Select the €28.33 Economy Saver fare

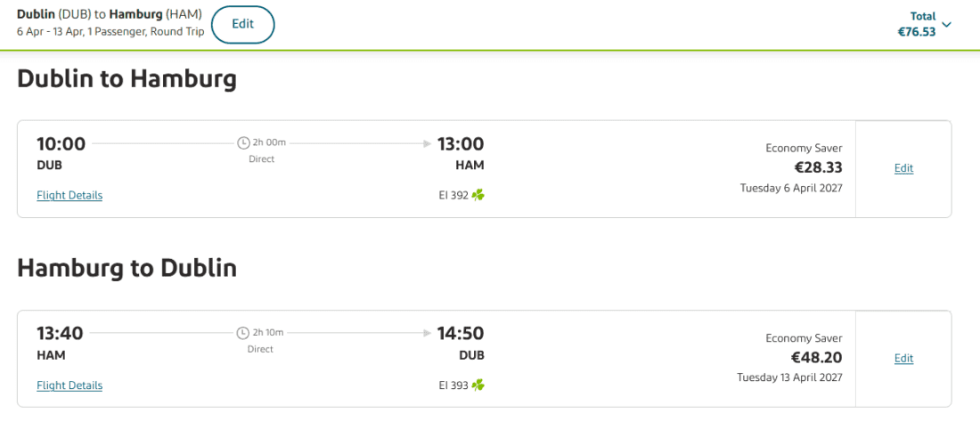click(818, 167)
